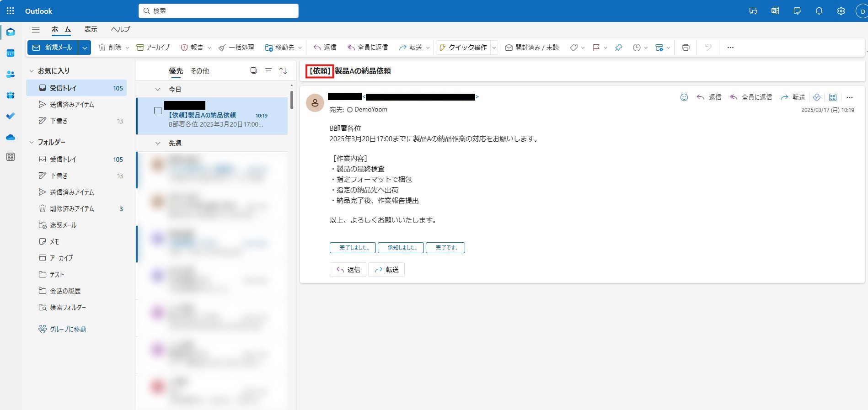Open the more apps grid in the left rail

(11, 157)
